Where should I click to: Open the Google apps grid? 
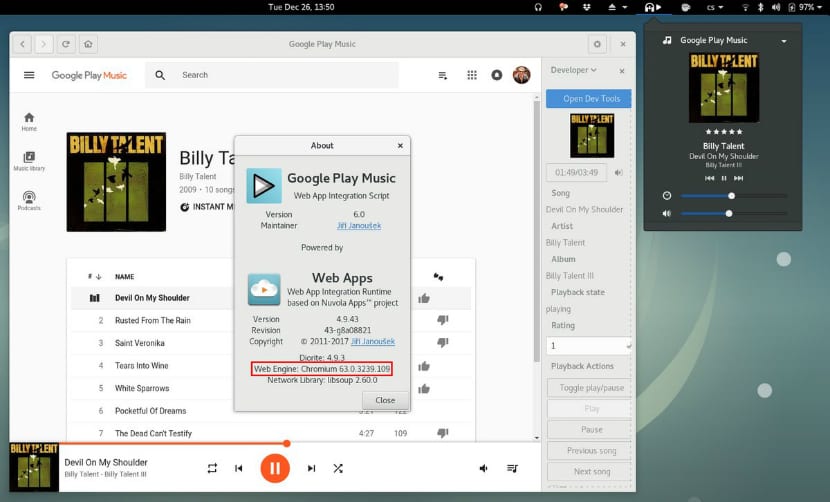click(472, 75)
